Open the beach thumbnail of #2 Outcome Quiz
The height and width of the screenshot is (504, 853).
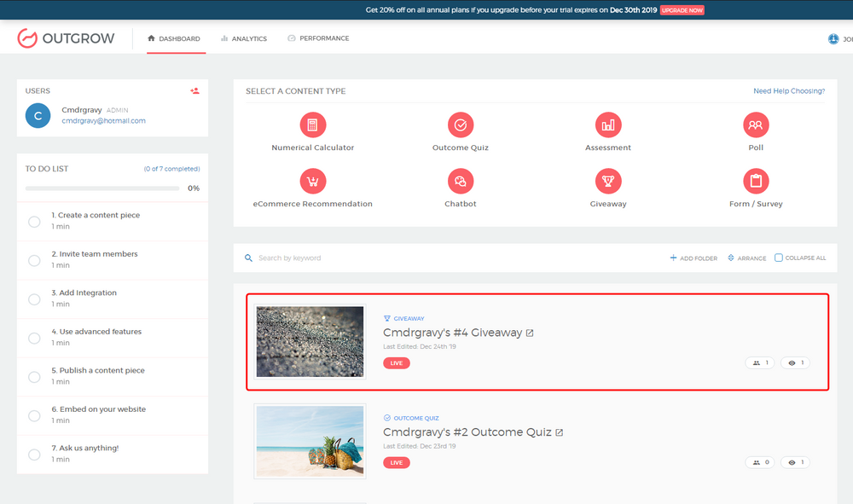coord(310,442)
